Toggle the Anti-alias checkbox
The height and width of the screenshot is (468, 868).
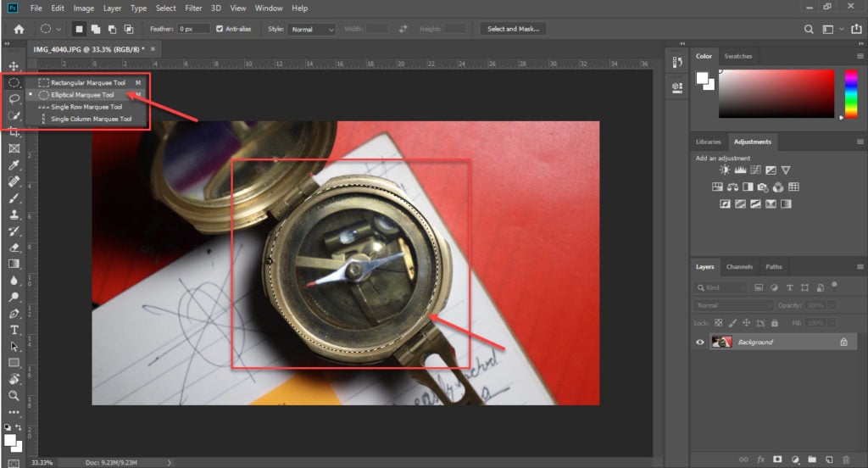pyautogui.click(x=220, y=29)
